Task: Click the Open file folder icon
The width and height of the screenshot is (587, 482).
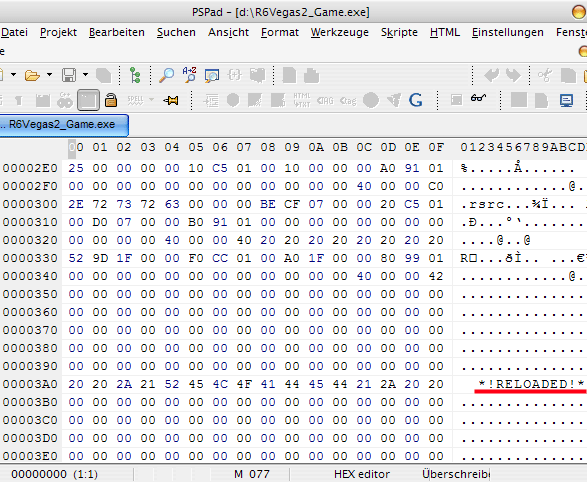Action: tap(32, 75)
